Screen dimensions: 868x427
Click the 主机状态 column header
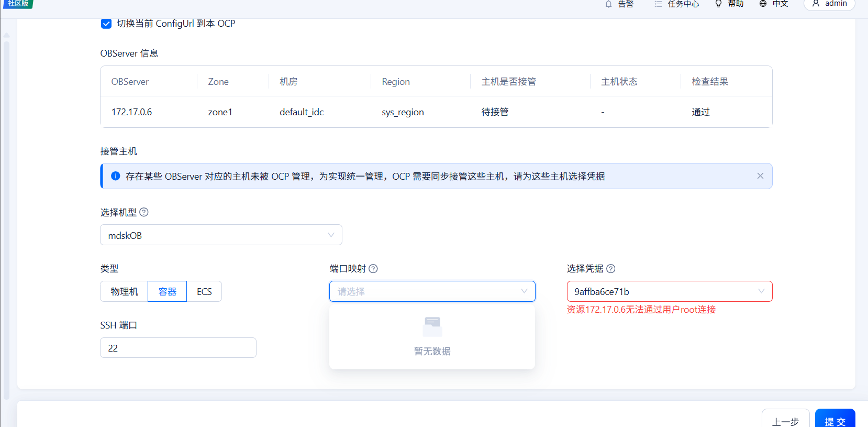tap(619, 82)
